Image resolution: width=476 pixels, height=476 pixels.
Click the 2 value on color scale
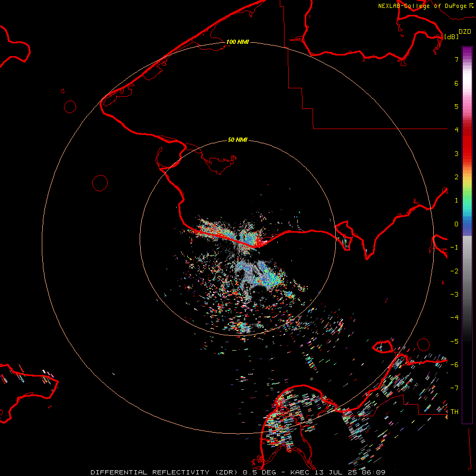coord(456,177)
